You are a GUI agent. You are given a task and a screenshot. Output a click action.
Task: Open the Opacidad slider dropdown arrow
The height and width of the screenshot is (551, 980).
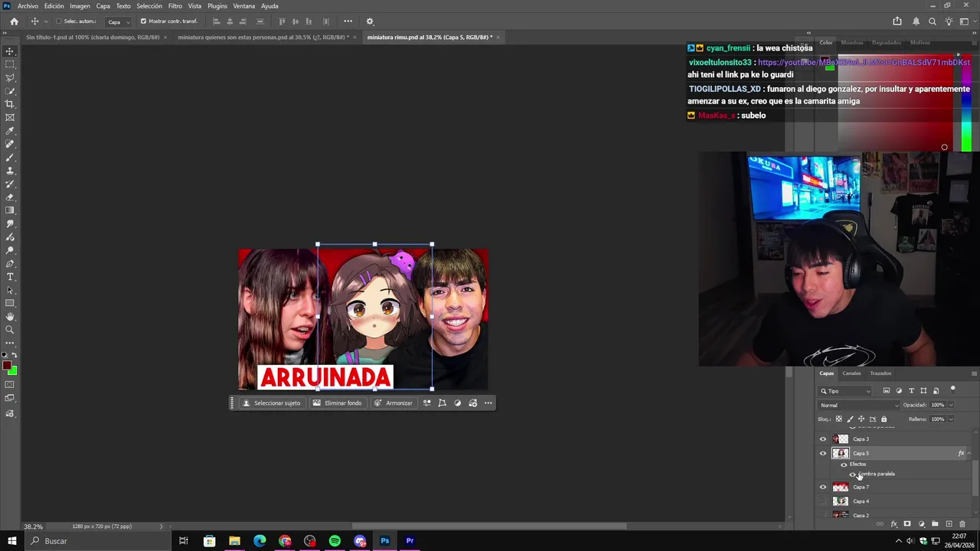pos(951,405)
